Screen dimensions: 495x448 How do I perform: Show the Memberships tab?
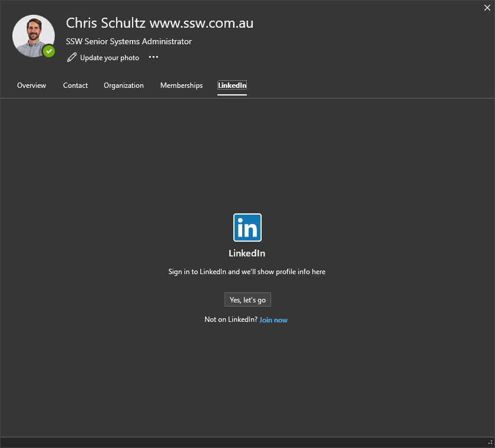pyautogui.click(x=181, y=85)
